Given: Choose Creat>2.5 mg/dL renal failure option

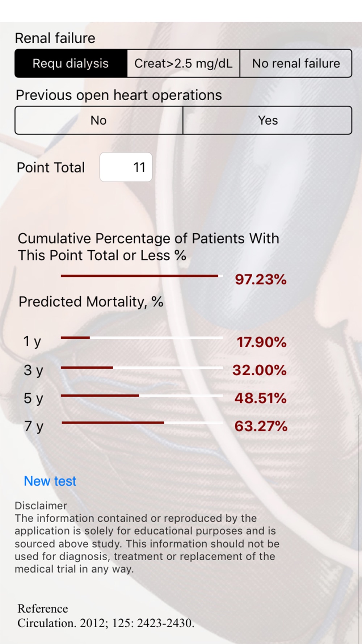Looking at the screenshot, I should point(183,63).
